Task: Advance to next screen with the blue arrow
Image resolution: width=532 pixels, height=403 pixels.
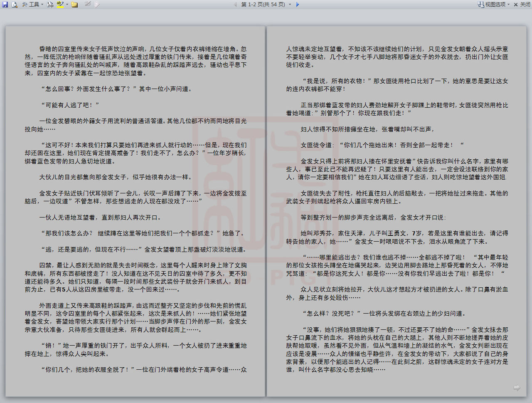Action: click(x=298, y=5)
